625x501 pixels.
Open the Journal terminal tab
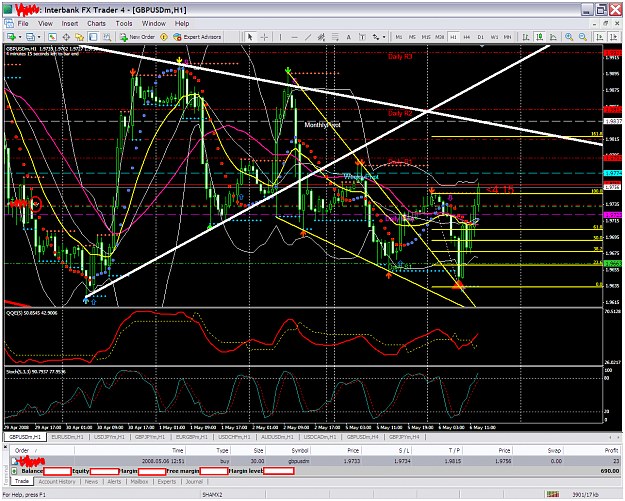(x=194, y=481)
